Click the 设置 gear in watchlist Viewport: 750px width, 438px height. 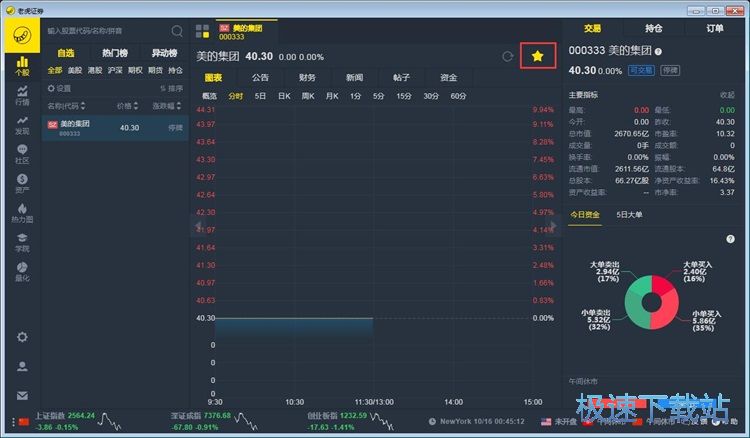pos(59,88)
